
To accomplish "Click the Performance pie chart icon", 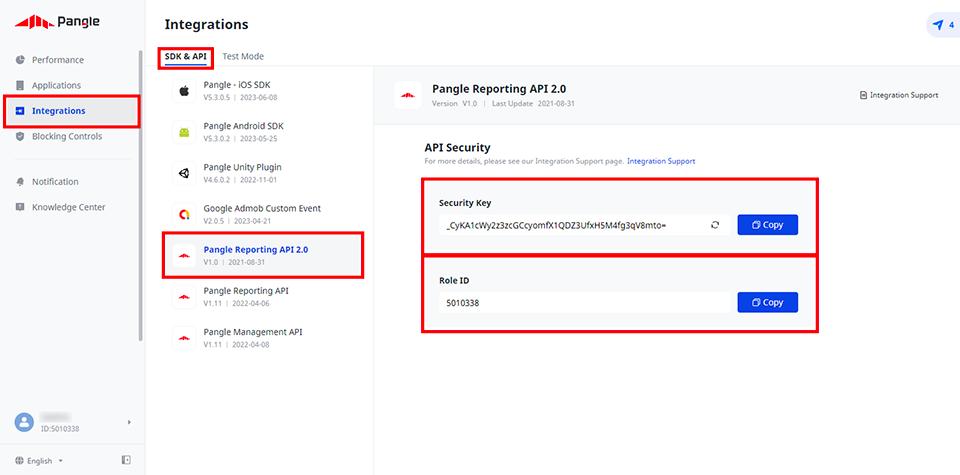I will point(20,60).
